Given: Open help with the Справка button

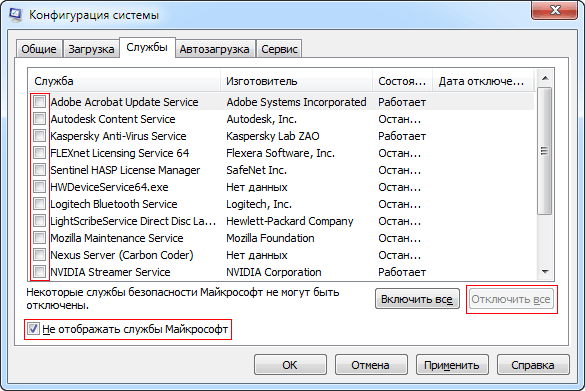Looking at the screenshot, I should pos(533,365).
